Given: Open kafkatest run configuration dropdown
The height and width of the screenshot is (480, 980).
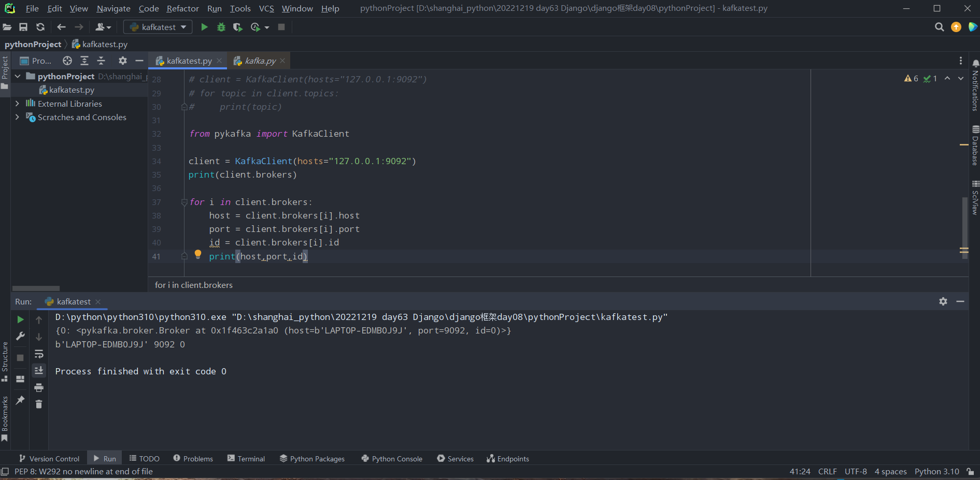Looking at the screenshot, I should point(158,27).
